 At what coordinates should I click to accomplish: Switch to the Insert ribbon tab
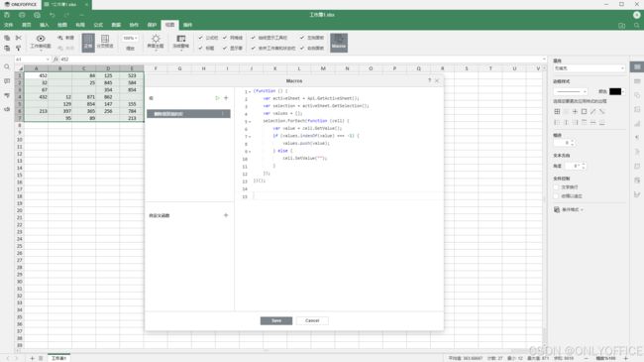[45, 25]
